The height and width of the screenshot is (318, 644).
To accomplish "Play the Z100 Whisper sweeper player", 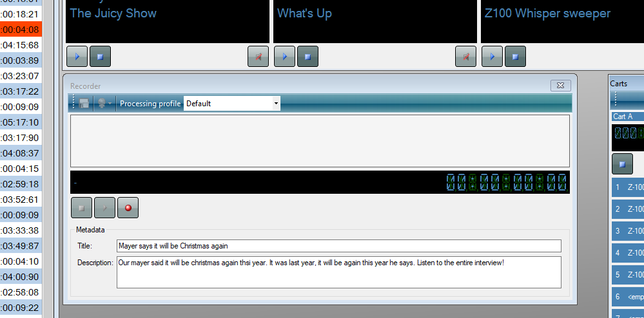I will pos(492,56).
